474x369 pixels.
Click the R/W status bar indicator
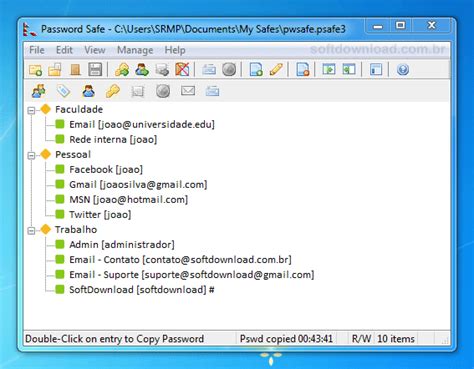(x=361, y=339)
